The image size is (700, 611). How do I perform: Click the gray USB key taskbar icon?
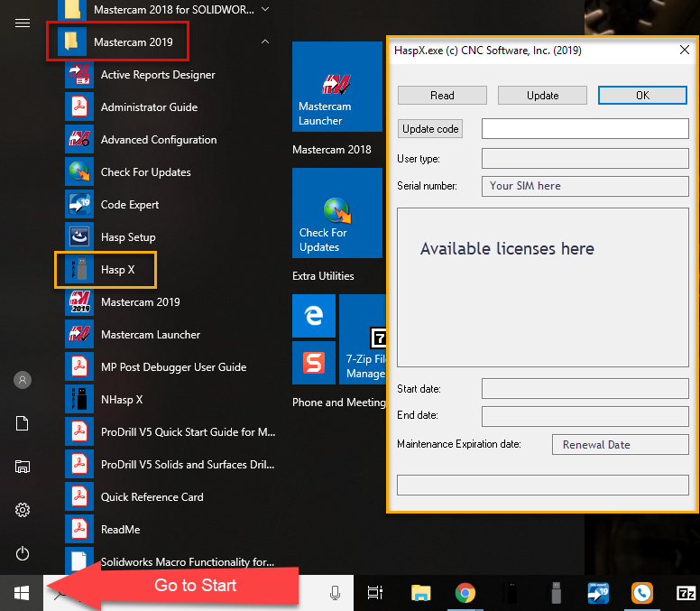[x=556, y=593]
